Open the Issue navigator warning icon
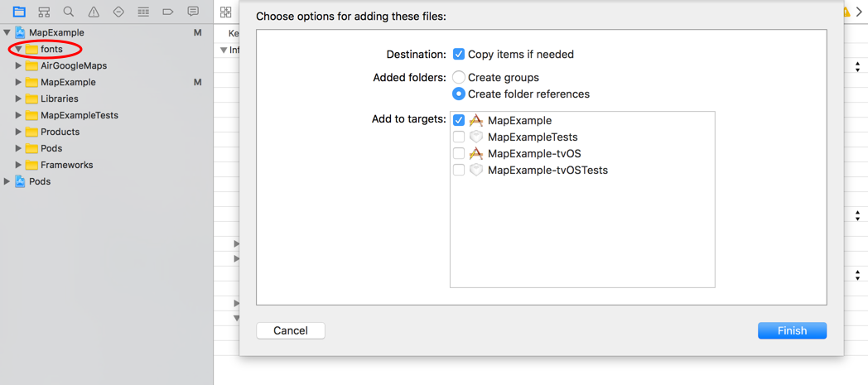This screenshot has height=385, width=868. pyautogui.click(x=94, y=12)
